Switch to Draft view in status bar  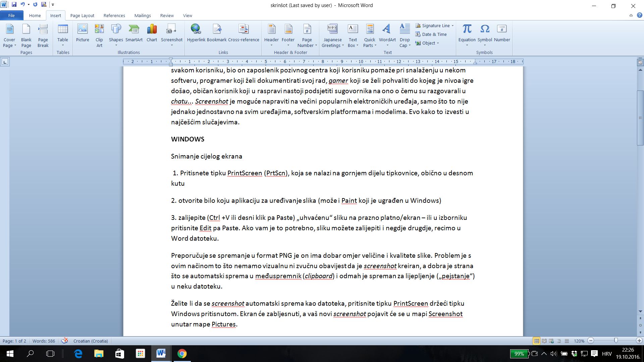click(567, 341)
